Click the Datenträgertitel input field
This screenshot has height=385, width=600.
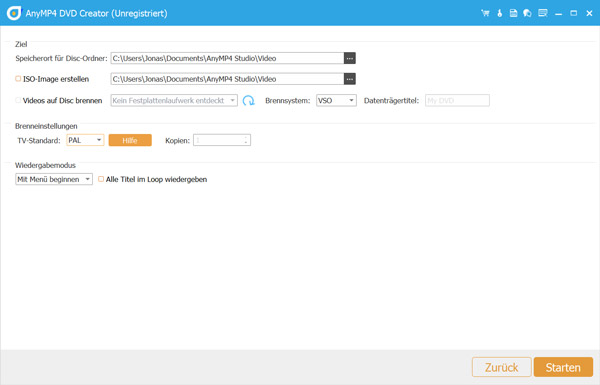(457, 100)
